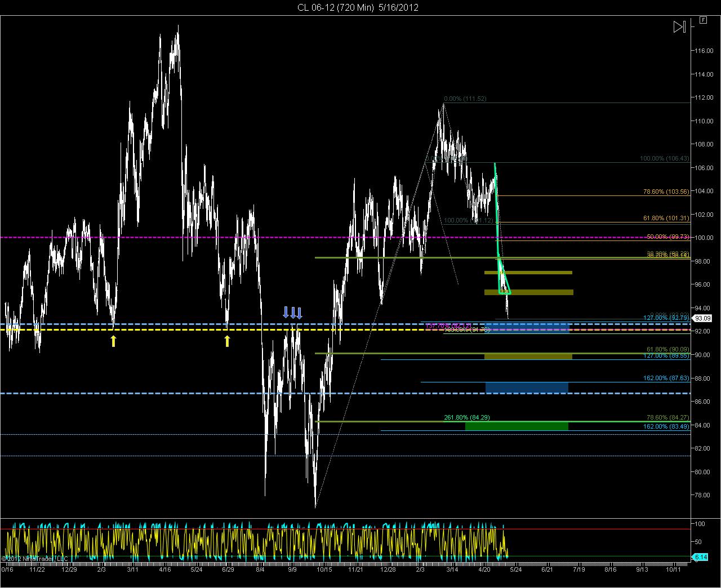Click the 3/14 date on time axis
This screenshot has height=588, width=721.
coord(452,569)
